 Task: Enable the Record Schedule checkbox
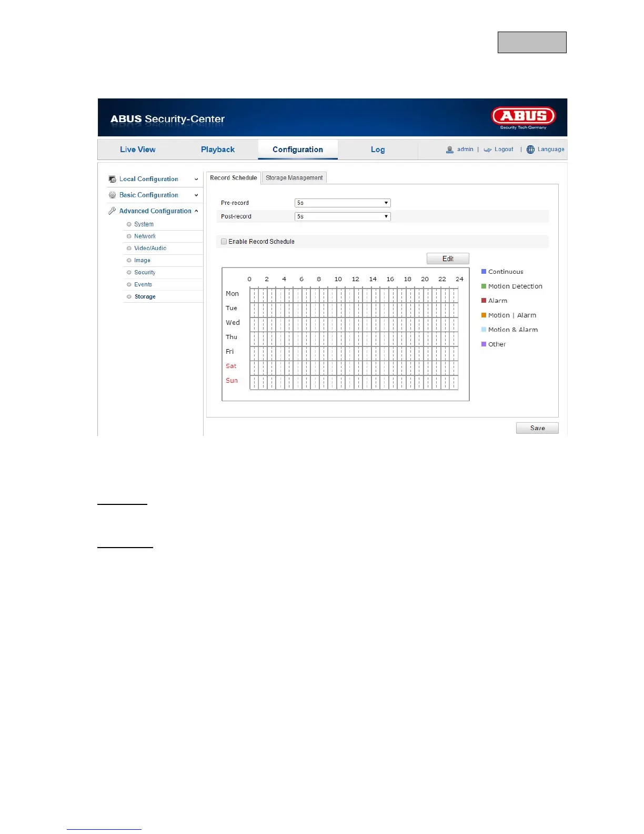(224, 242)
